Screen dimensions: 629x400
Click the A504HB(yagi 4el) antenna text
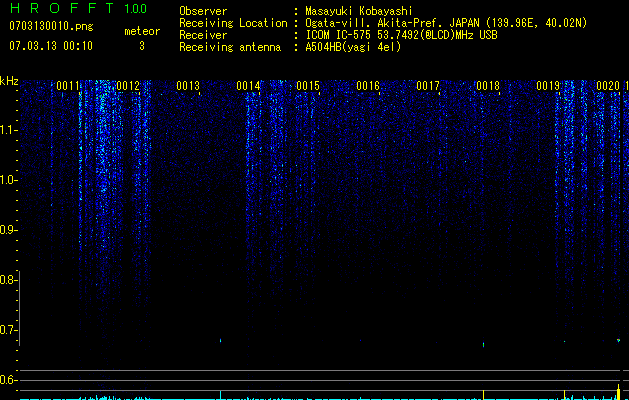353,47
